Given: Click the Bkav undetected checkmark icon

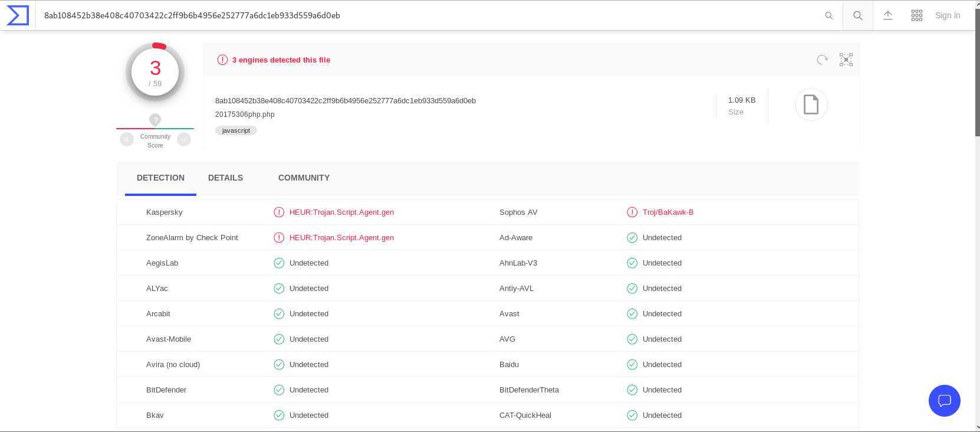Looking at the screenshot, I should (279, 415).
